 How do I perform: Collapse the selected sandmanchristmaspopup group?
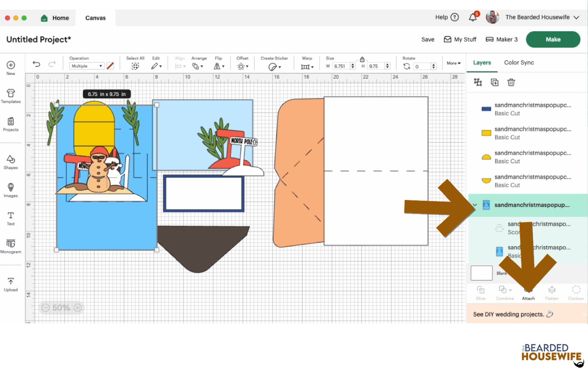(475, 205)
